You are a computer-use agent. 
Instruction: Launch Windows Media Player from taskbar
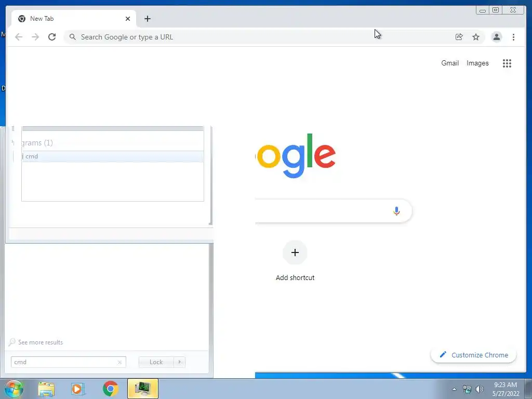[78, 389]
